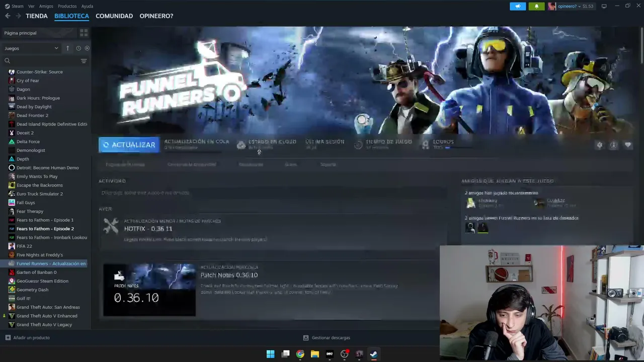Go forward with the right navigation arrow
Image resolution: width=644 pixels, height=362 pixels.
click(x=18, y=16)
